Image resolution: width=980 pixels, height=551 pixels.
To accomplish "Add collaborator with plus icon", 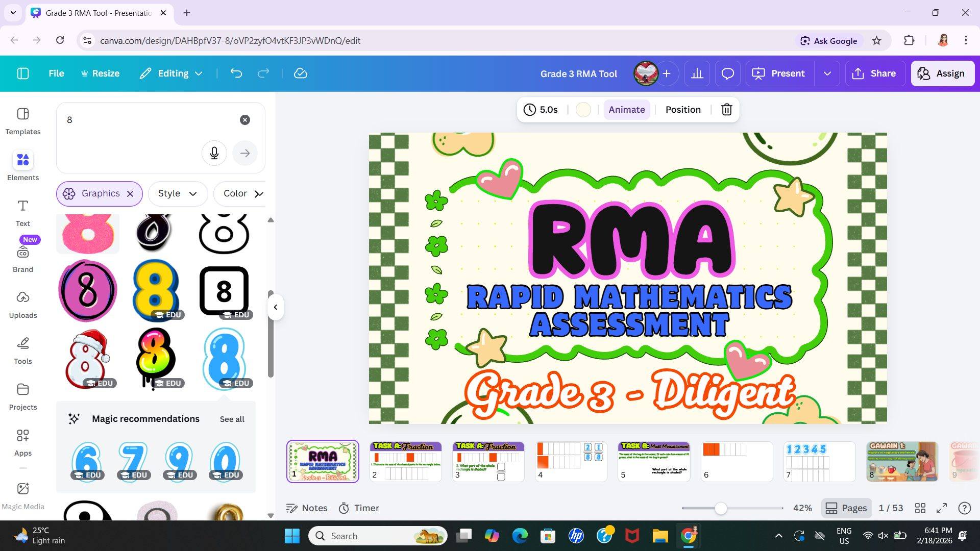I will pos(667,73).
